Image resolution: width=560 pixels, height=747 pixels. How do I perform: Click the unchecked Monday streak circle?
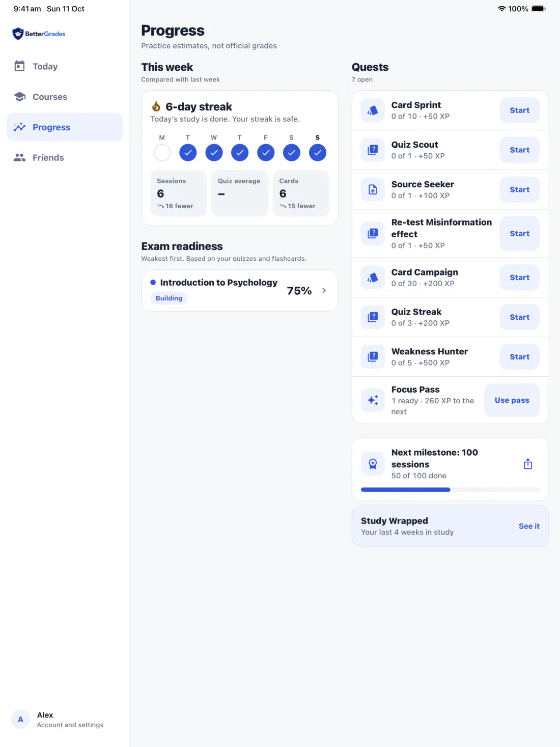coord(162,152)
